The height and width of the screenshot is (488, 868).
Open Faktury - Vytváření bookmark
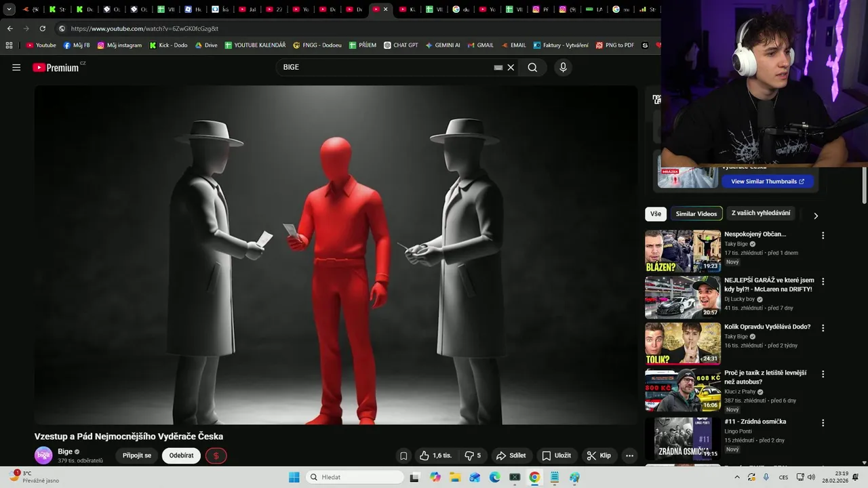[561, 45]
